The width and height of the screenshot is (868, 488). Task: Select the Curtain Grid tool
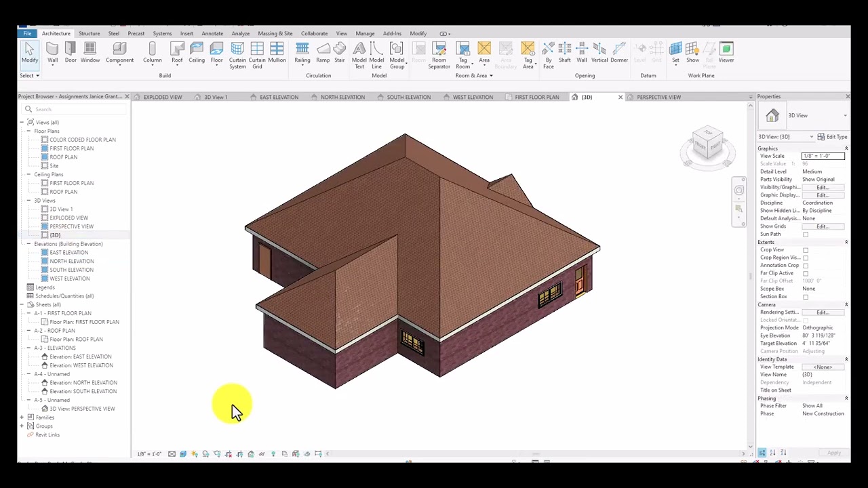pos(257,56)
